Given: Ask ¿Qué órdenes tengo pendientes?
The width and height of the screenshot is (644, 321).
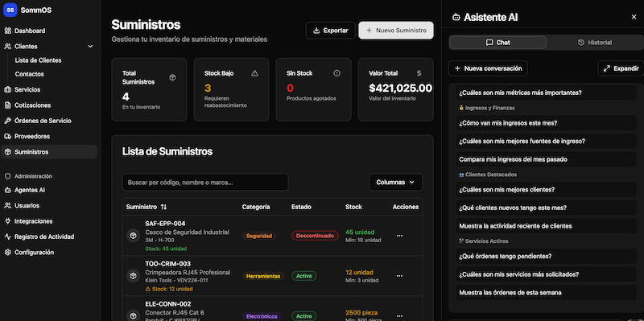Looking at the screenshot, I should click(547, 256).
